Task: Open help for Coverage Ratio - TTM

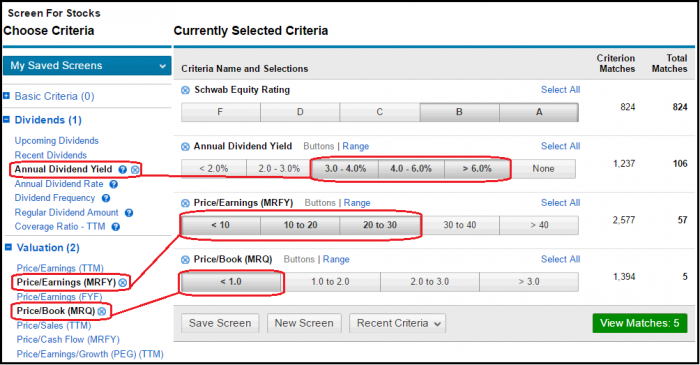Action: pyautogui.click(x=116, y=227)
